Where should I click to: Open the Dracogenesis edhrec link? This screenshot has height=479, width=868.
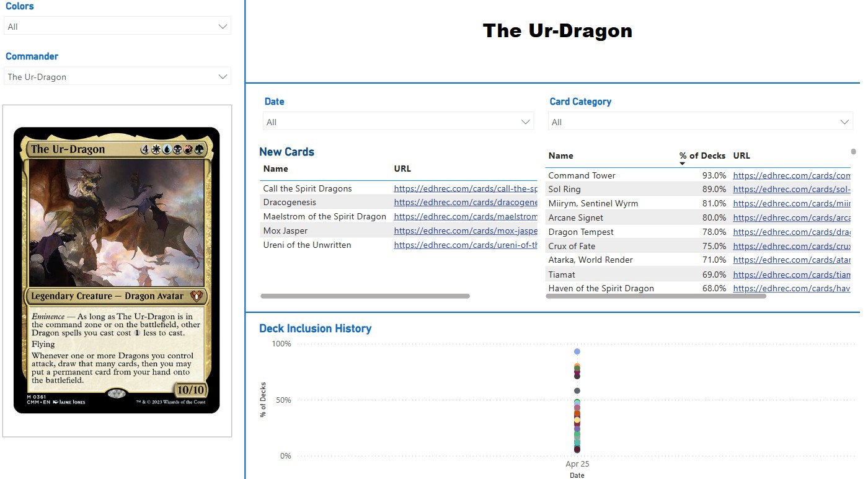click(465, 202)
